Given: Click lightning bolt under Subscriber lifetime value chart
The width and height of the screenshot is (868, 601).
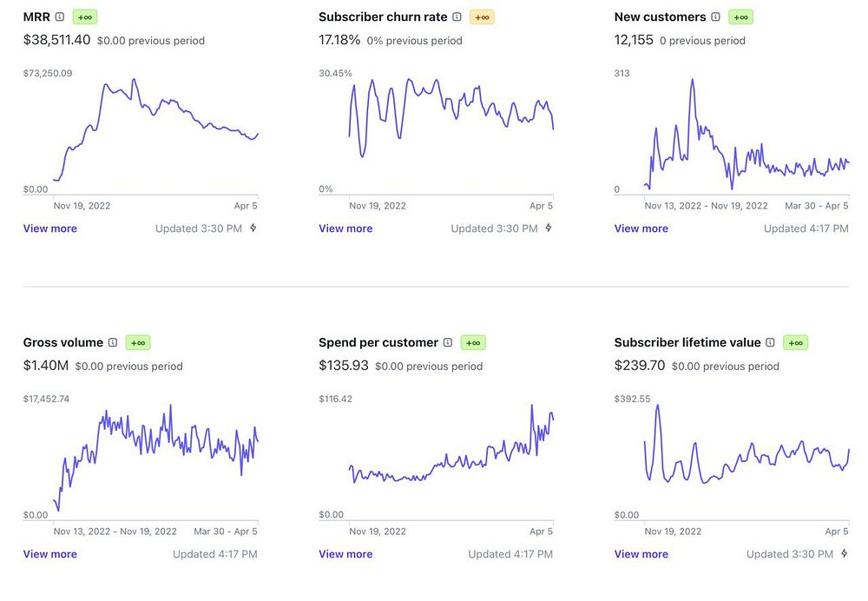Looking at the screenshot, I should pyautogui.click(x=844, y=554).
